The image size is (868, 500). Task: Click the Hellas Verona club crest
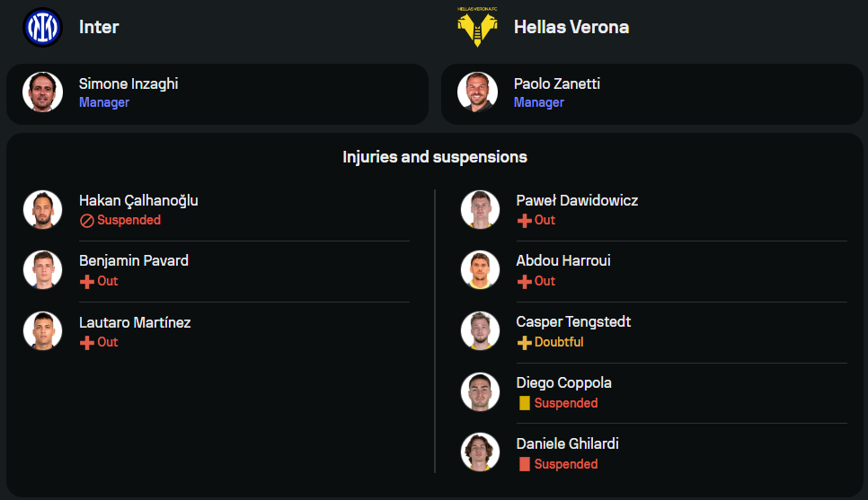476,29
